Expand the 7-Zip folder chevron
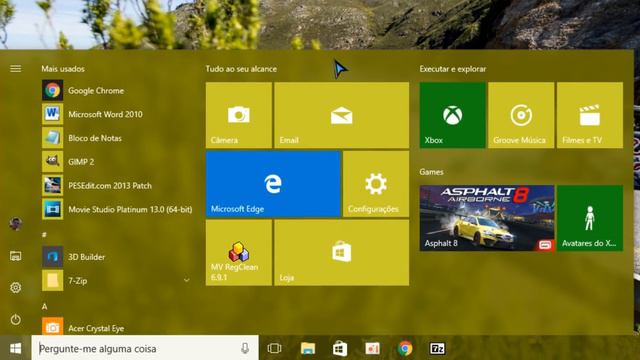The height and width of the screenshot is (360, 640). point(187,280)
